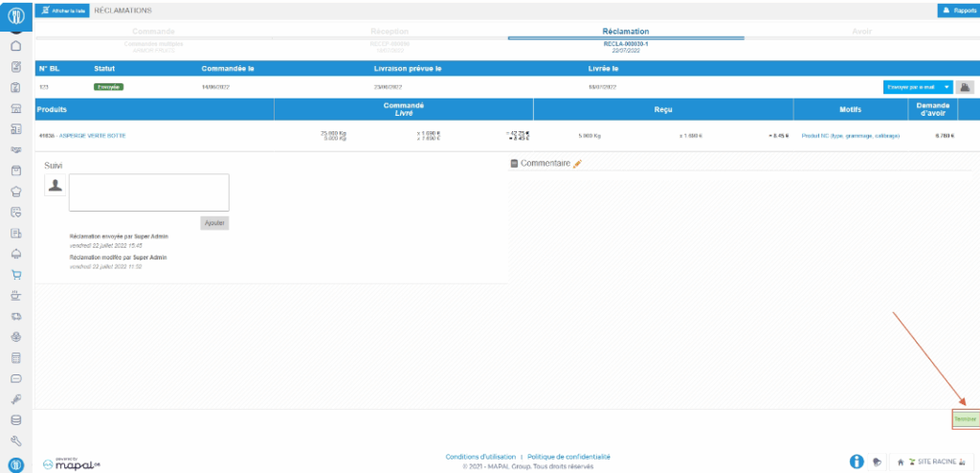Click the orange pencil next to Commentaire
Image resolution: width=980 pixels, height=473 pixels.
(577, 164)
